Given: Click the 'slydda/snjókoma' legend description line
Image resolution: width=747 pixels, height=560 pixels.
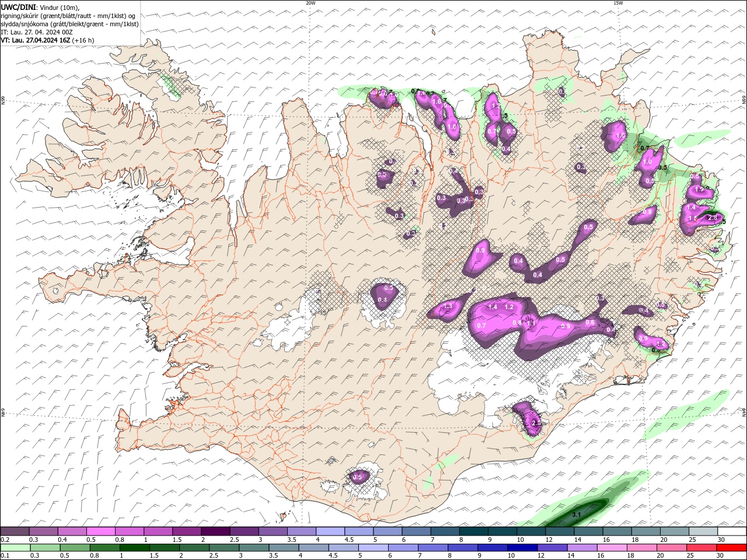Looking at the screenshot, I should [70, 24].
